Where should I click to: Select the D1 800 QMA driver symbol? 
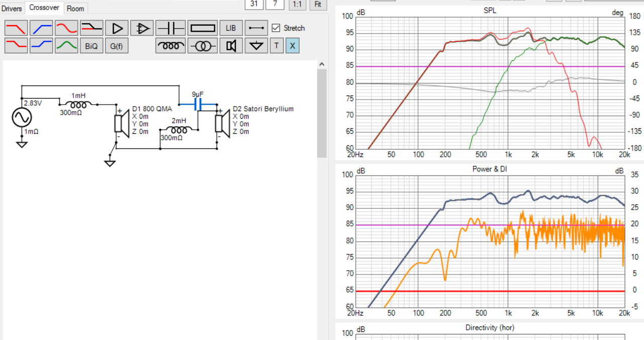coord(122,124)
